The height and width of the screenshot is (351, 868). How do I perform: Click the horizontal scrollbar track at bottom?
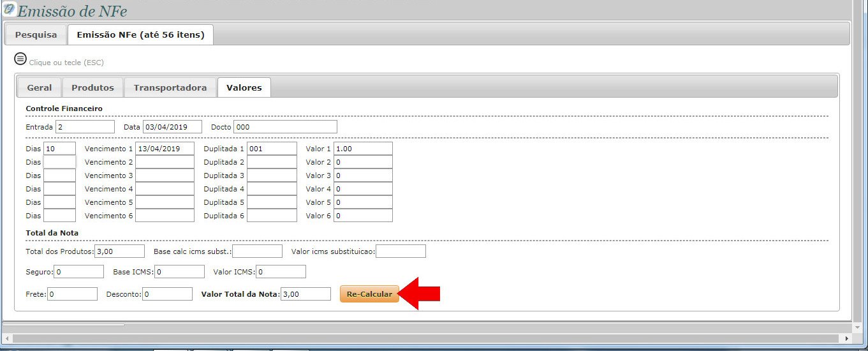pos(446,338)
